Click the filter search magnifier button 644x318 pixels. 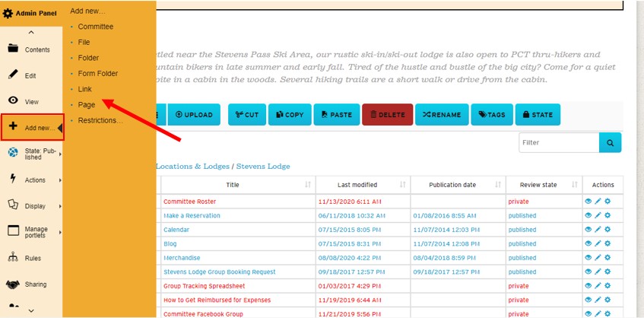[610, 142]
